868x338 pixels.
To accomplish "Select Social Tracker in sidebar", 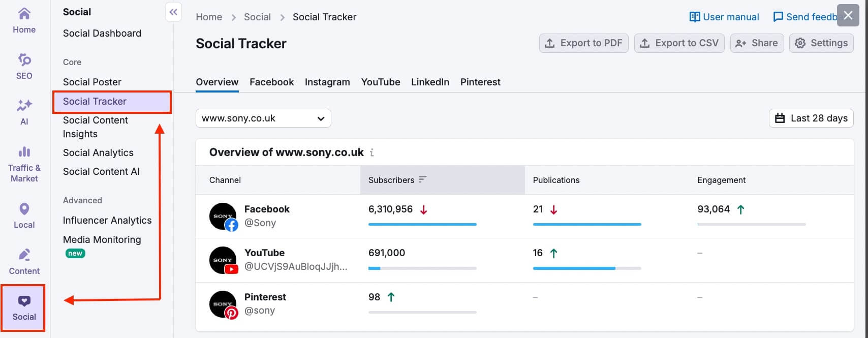I will pos(112,102).
